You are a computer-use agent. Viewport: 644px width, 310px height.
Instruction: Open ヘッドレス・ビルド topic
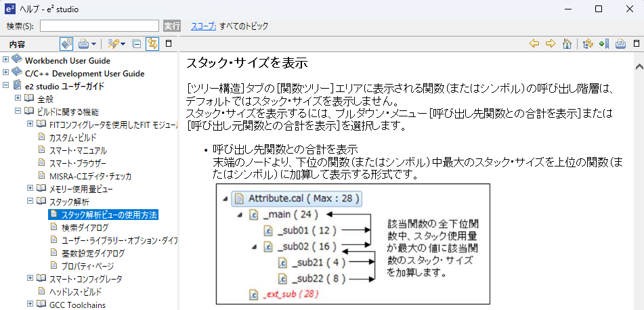75,292
